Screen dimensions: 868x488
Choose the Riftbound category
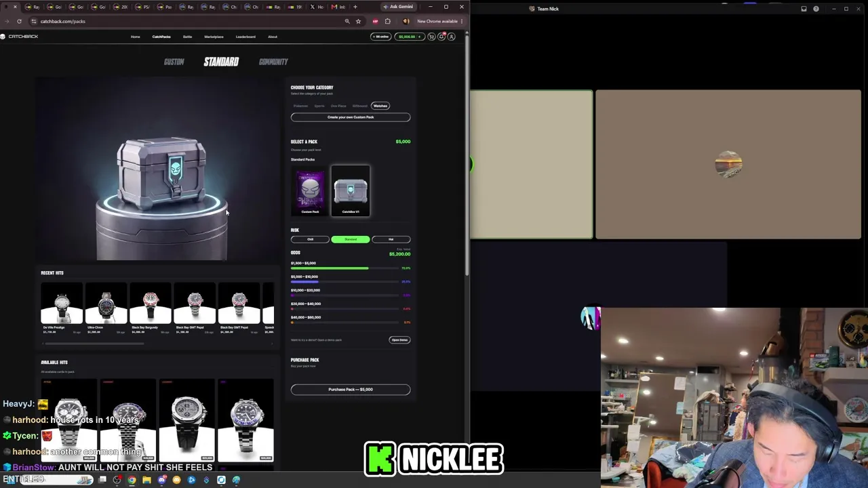[359, 106]
